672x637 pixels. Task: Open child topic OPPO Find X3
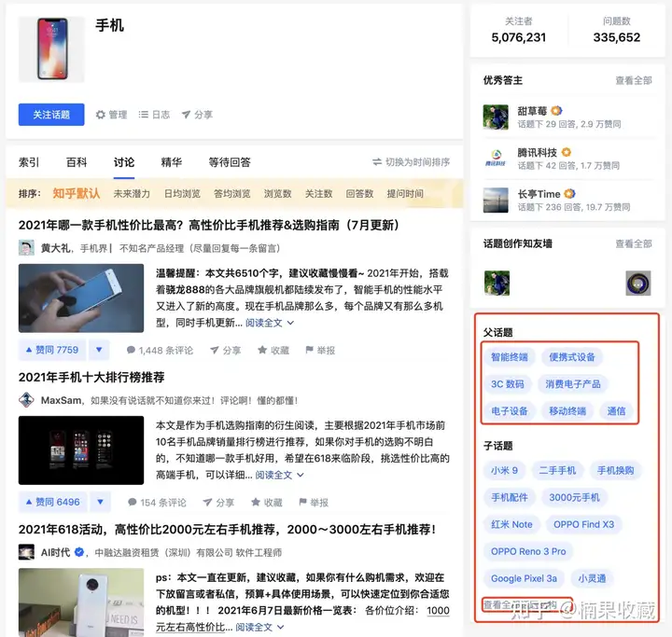pyautogui.click(x=583, y=524)
